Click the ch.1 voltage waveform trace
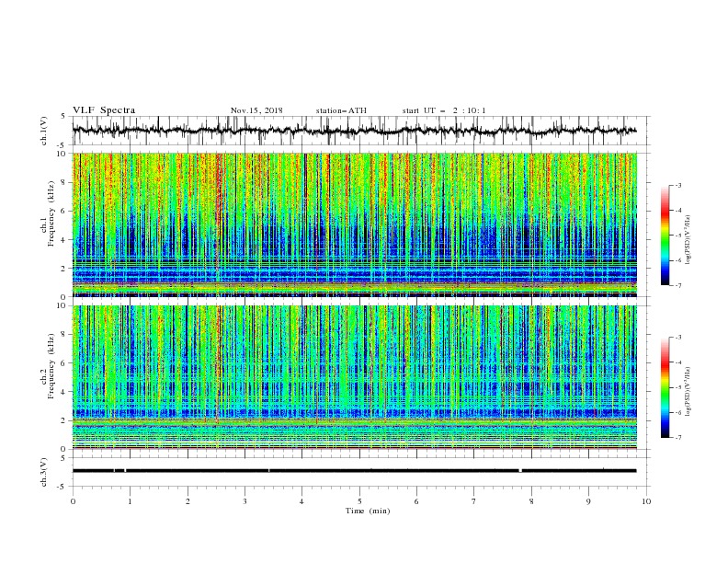Viewport: 728px width, 563px height. (x=354, y=131)
